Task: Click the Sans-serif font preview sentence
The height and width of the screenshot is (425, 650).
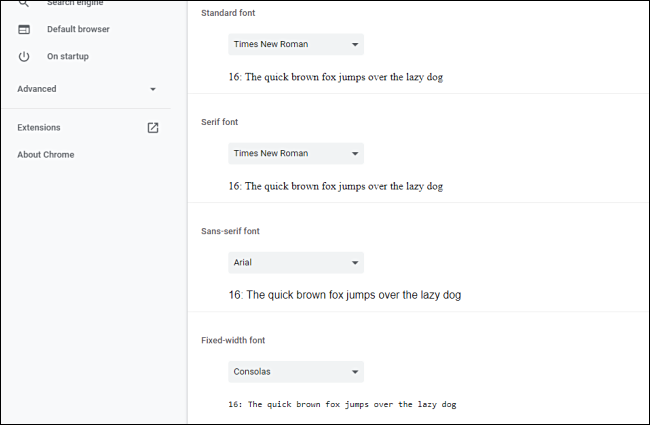Action: coord(344,295)
